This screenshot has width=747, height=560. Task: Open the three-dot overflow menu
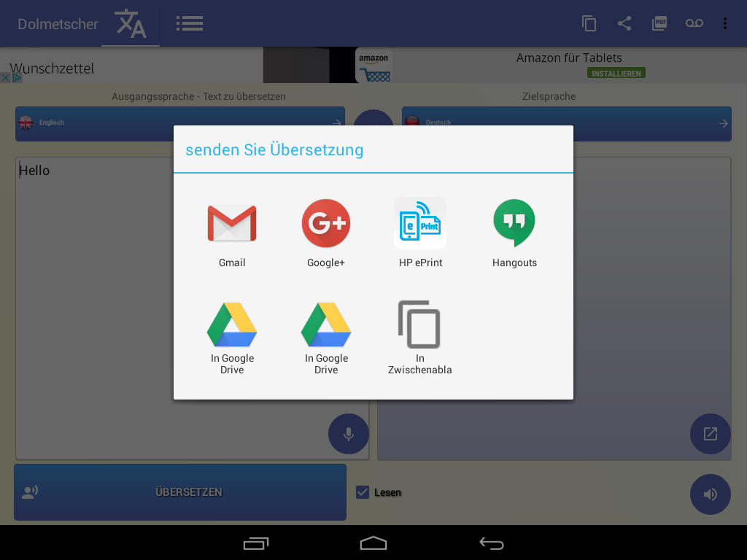pos(725,23)
